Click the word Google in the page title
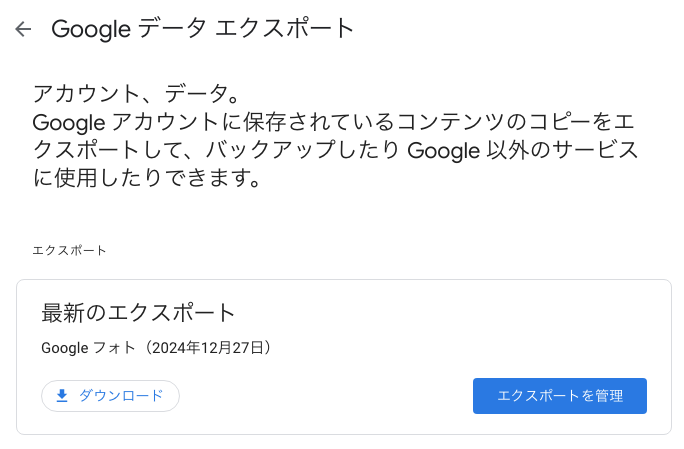This screenshot has width=684, height=449. (x=91, y=29)
